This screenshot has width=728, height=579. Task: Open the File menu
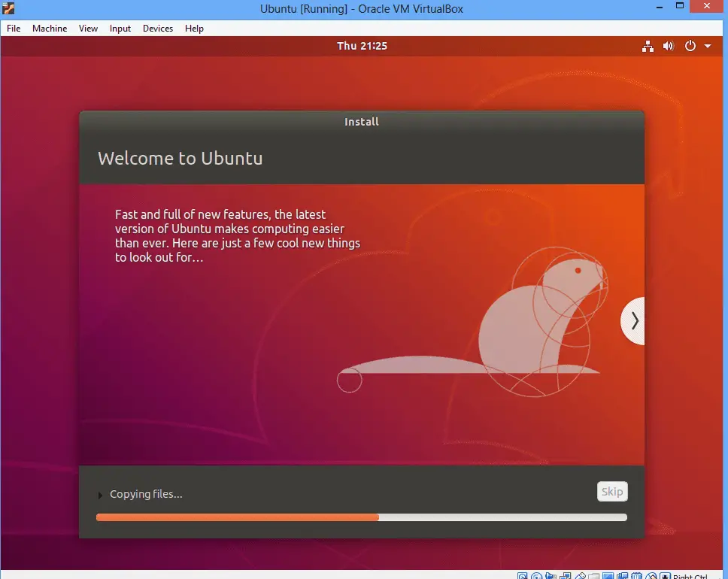click(14, 29)
